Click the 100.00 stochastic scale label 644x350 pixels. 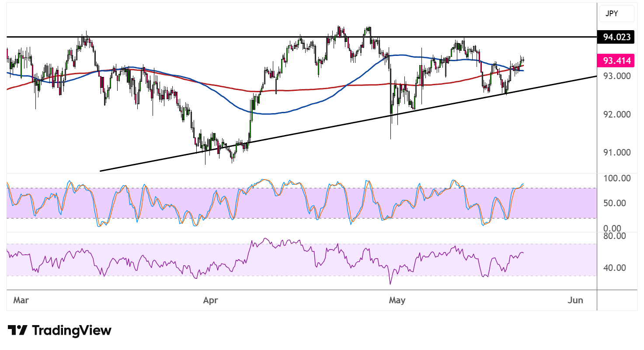617,178
